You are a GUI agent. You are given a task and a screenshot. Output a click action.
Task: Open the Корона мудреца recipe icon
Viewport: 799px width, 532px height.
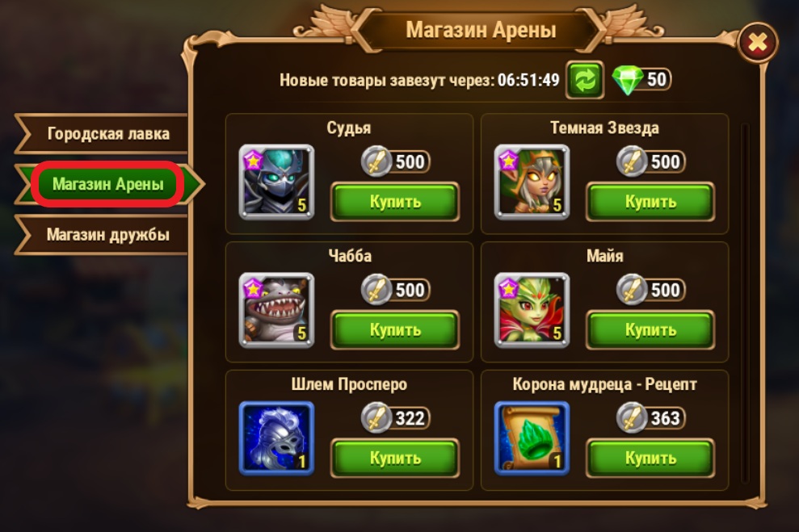[x=532, y=438]
